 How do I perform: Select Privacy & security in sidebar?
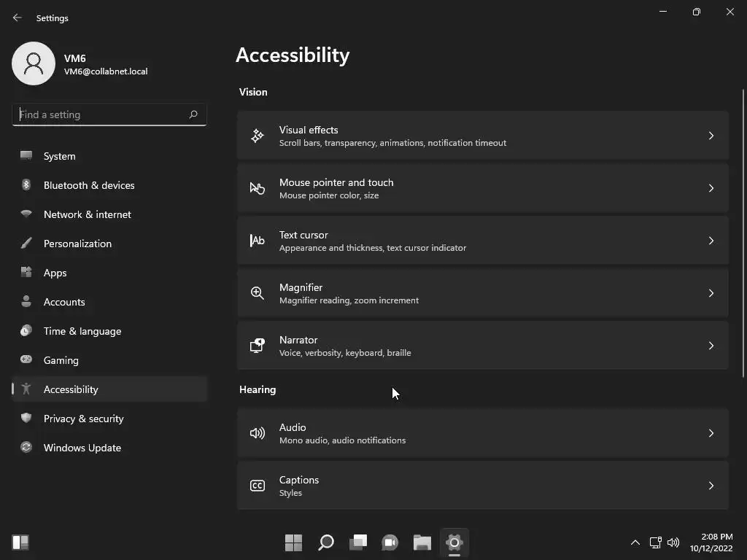click(83, 419)
